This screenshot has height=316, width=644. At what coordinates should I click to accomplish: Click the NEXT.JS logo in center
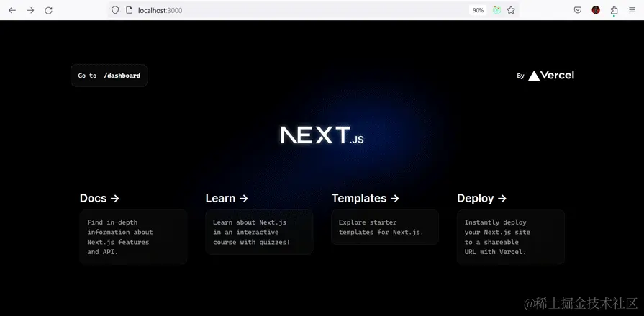coord(322,135)
